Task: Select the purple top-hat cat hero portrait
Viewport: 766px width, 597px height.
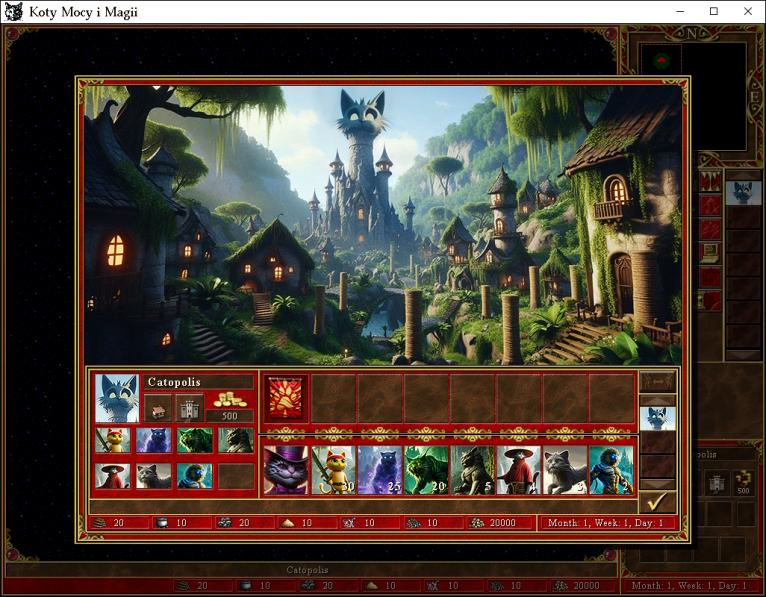Action: (x=286, y=470)
